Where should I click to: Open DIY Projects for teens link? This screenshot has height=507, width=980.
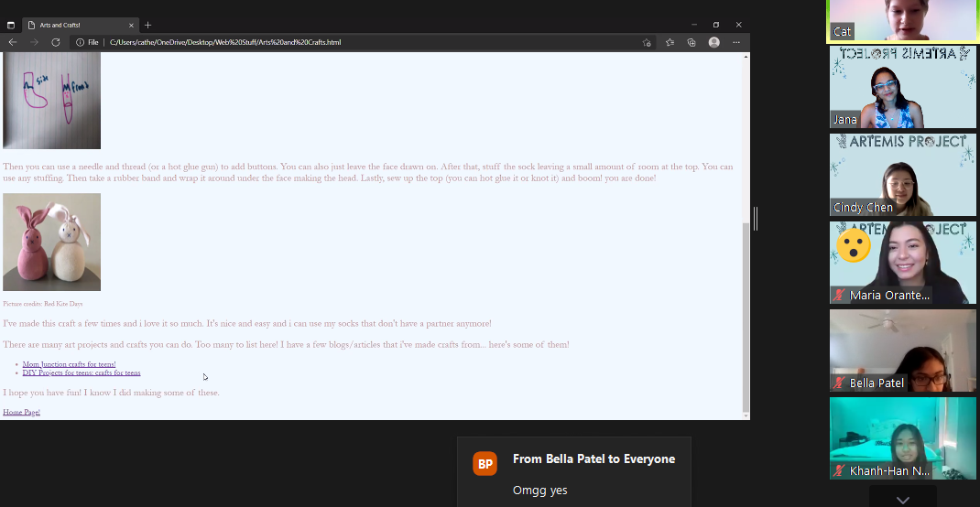click(82, 372)
